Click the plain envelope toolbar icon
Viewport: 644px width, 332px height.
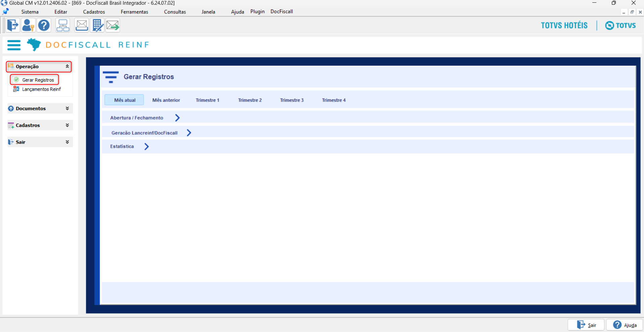tap(82, 25)
